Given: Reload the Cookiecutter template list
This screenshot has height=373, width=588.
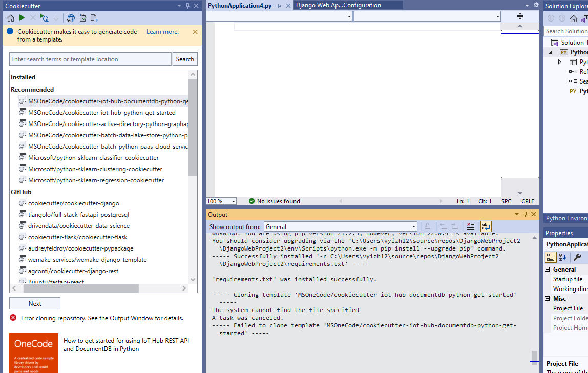Looking at the screenshot, I should (45, 18).
